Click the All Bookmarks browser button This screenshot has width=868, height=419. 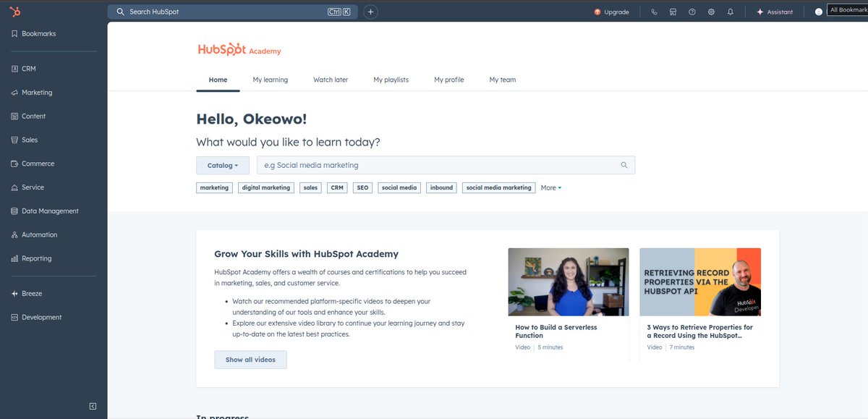(847, 10)
